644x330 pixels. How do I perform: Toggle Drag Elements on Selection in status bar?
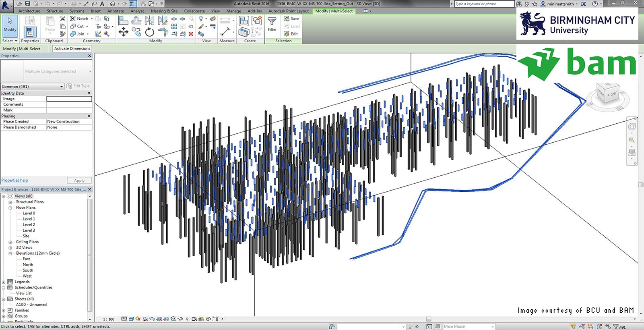tap(608, 326)
